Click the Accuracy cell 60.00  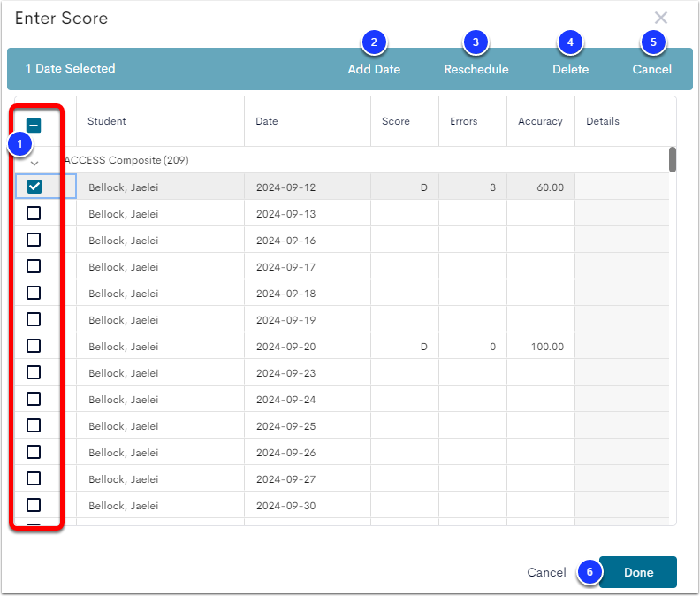pyautogui.click(x=541, y=187)
